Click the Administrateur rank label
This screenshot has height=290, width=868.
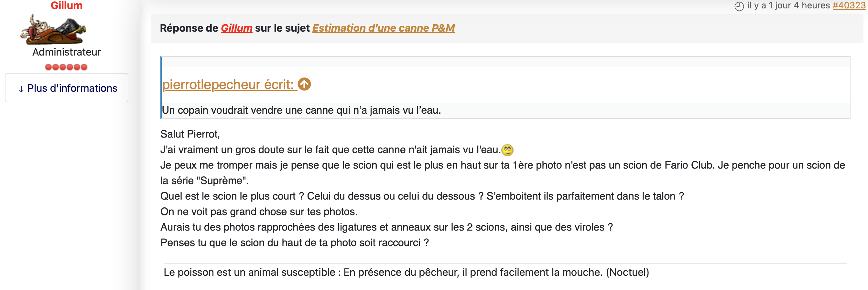[66, 52]
